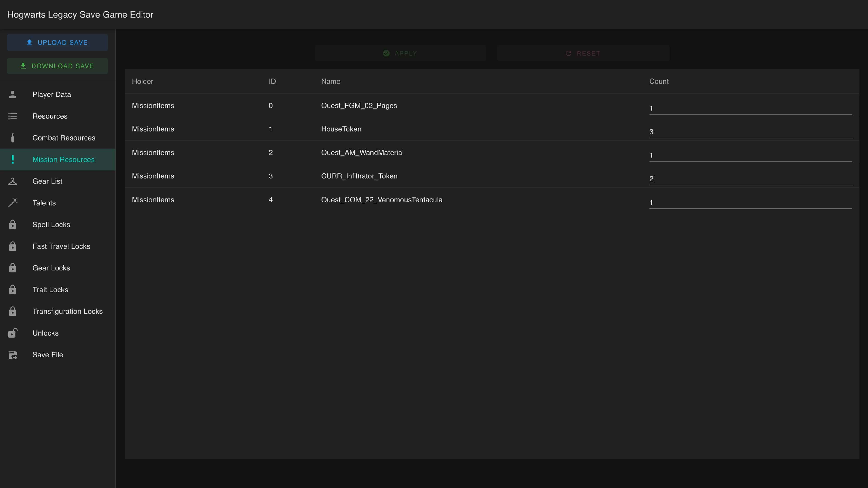Click the upload arrow icon on Upload Save
Screen dimensions: 868x488
(x=29, y=42)
